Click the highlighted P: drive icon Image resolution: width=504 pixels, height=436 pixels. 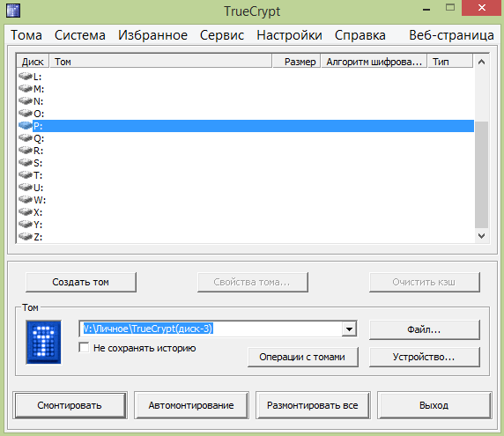(25, 126)
